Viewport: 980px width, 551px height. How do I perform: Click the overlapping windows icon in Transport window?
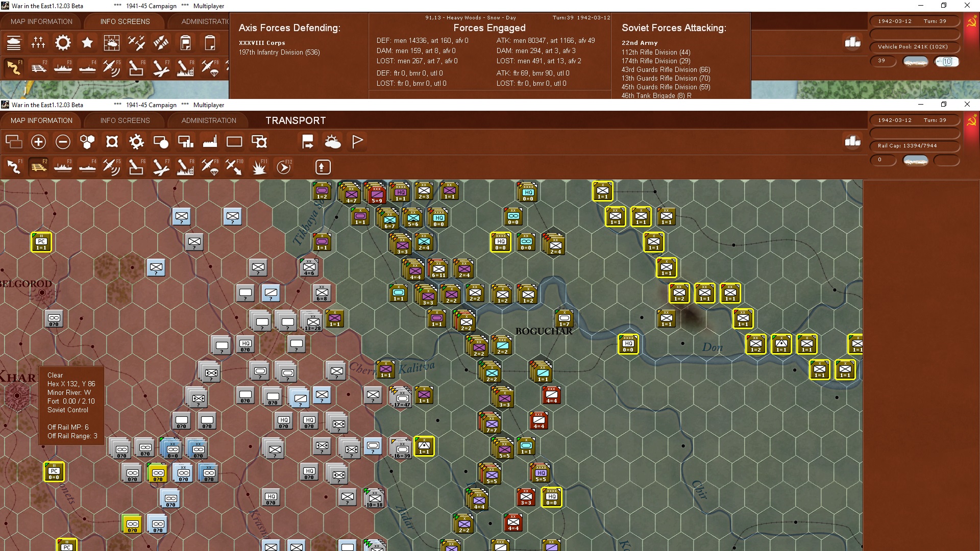coord(14,142)
